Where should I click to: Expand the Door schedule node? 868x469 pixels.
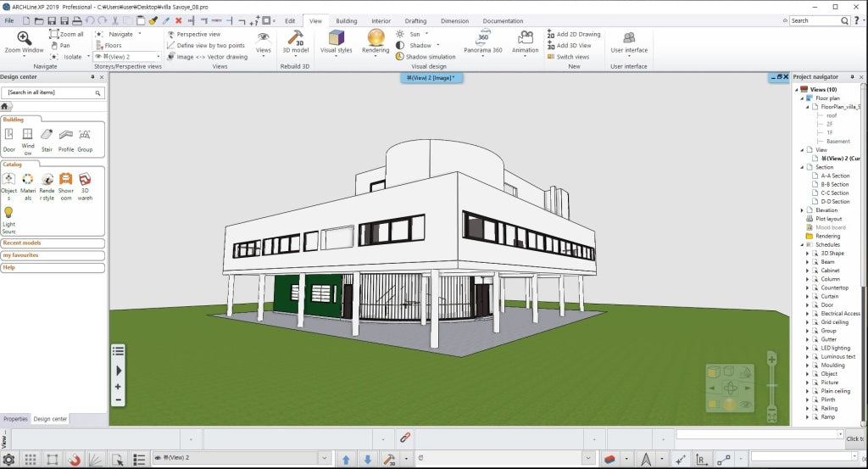(808, 305)
